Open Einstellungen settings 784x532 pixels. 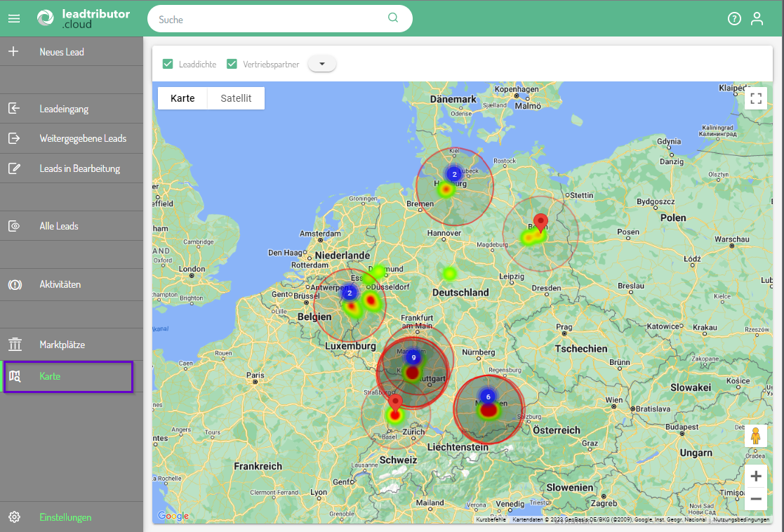(65, 517)
